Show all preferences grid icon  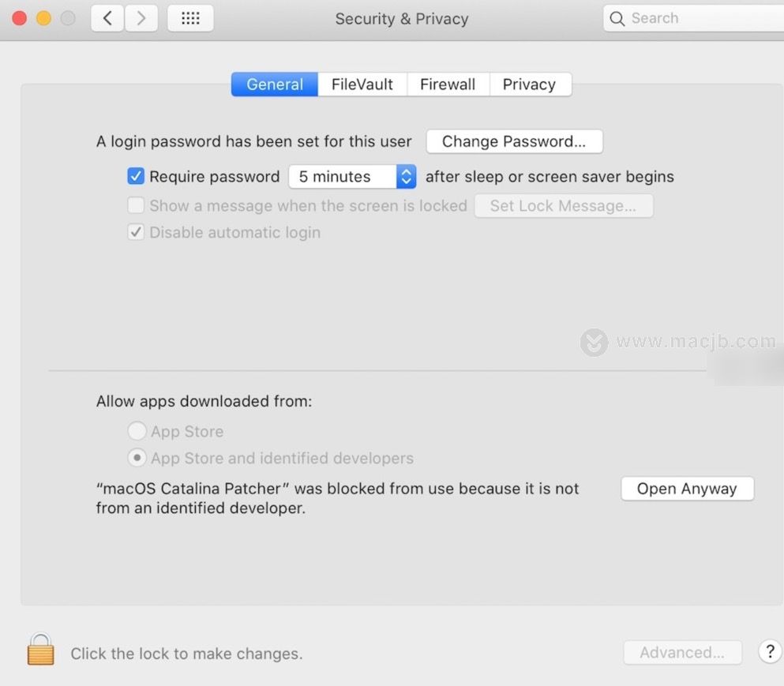point(190,18)
